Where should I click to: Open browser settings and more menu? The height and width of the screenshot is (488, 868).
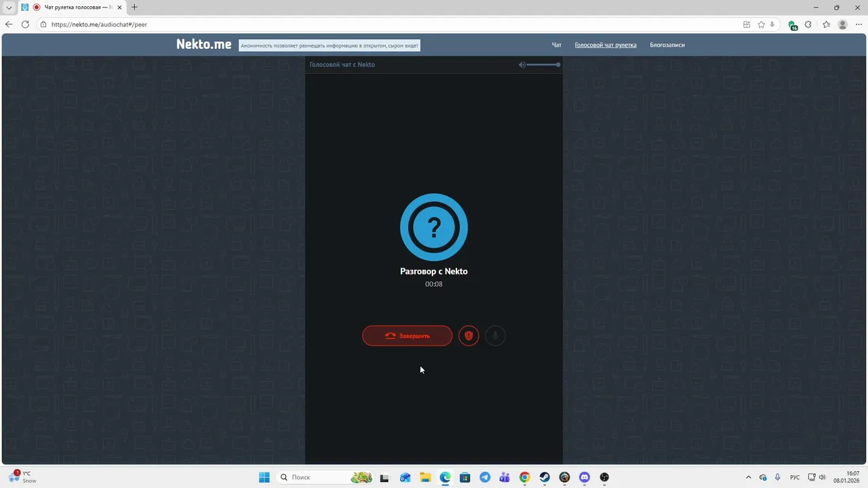click(x=859, y=24)
